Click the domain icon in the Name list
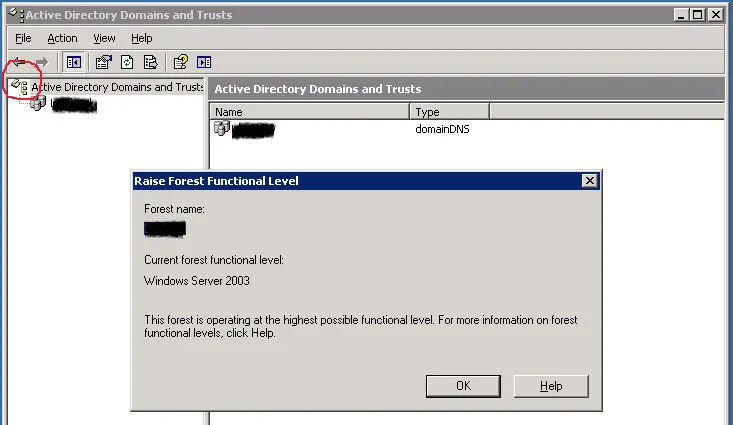 tap(222, 128)
